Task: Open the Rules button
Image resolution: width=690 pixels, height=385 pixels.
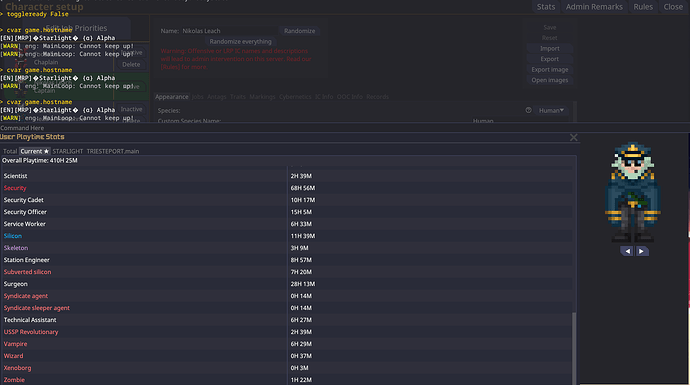Action: [643, 7]
